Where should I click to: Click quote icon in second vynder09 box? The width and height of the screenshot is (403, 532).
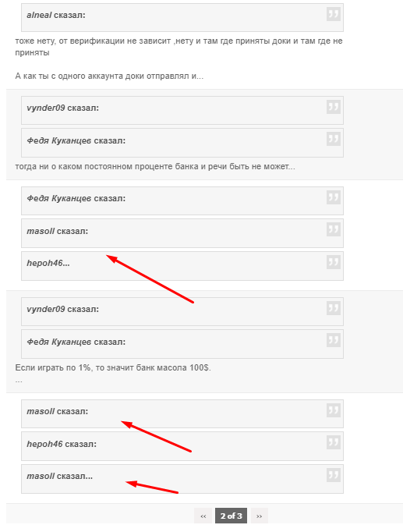[333, 308]
